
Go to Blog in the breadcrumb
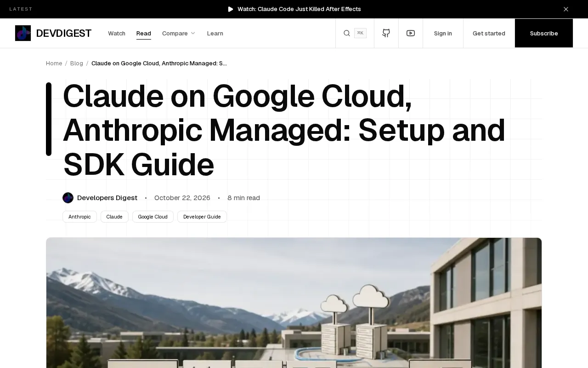click(x=77, y=63)
